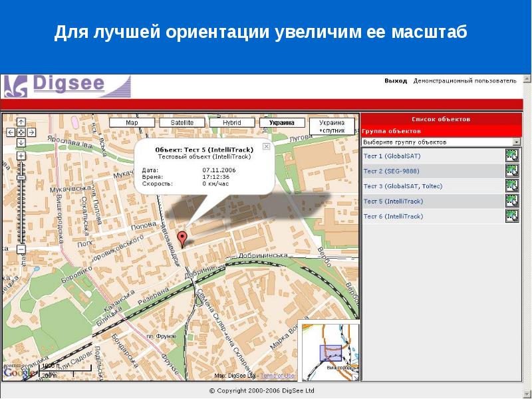
Task: Show Тест 1 (GlobalSAT) on map icon
Action: click(511, 156)
